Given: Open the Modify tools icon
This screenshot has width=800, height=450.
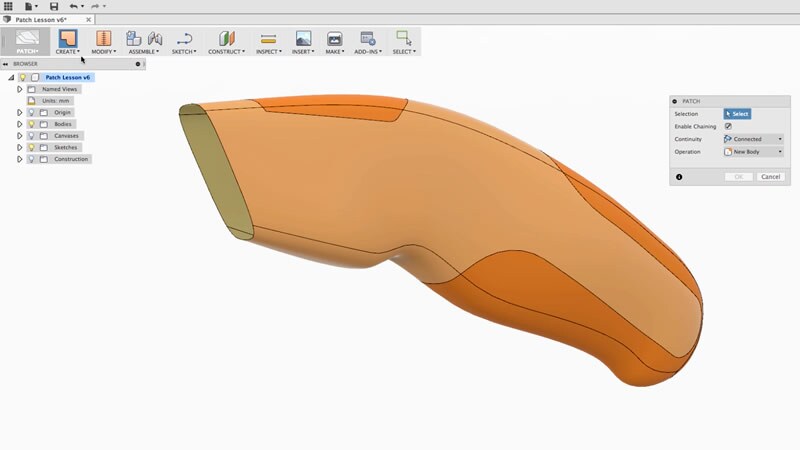Looking at the screenshot, I should click(x=104, y=38).
